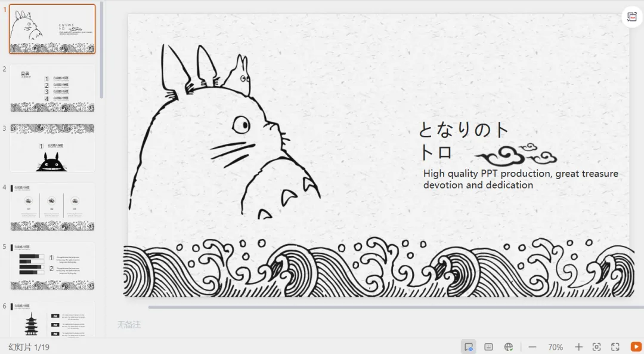This screenshot has height=354, width=644.
Task: Click the 无备注 notes field
Action: point(129,324)
